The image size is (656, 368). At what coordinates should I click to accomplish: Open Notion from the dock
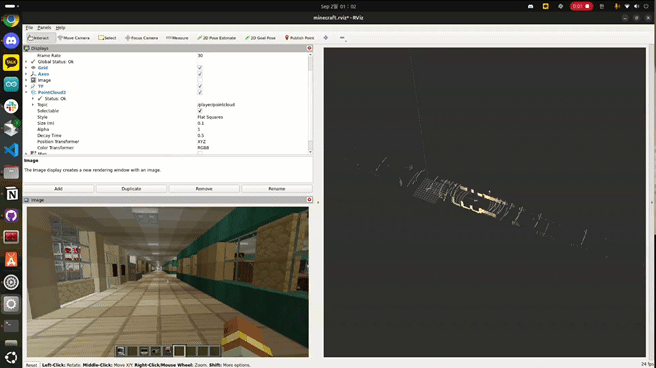click(11, 194)
